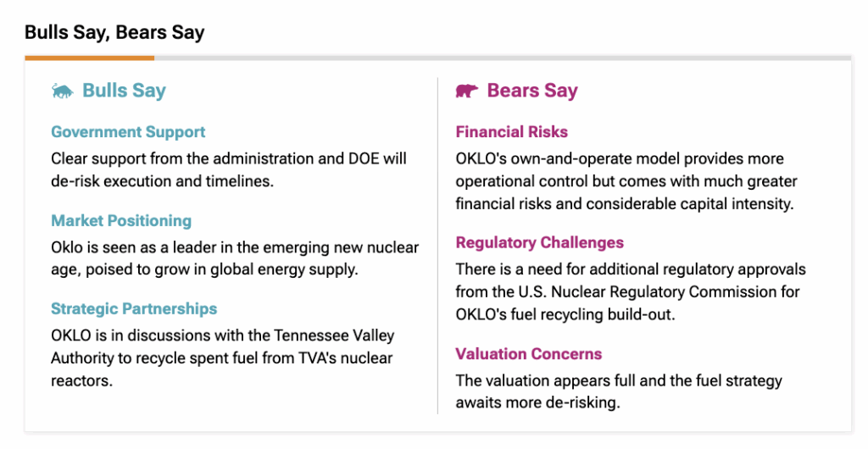The height and width of the screenshot is (449, 868).
Task: Open the Strategic Partnerships heading
Action: point(134,309)
